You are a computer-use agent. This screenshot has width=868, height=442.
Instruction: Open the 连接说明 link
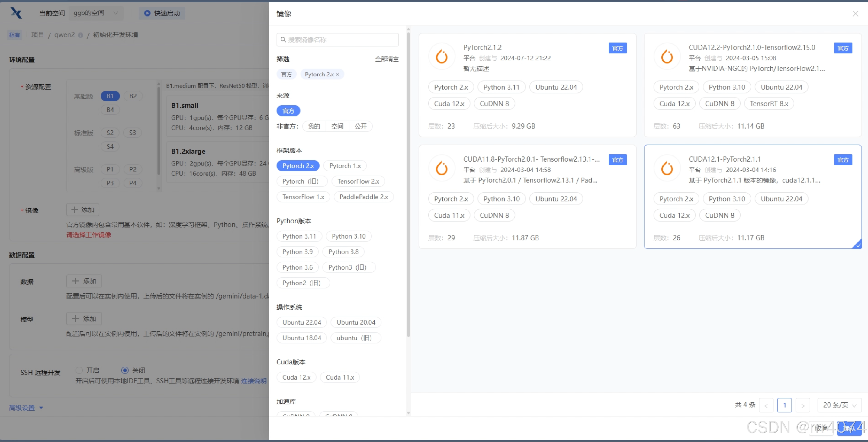(253, 381)
